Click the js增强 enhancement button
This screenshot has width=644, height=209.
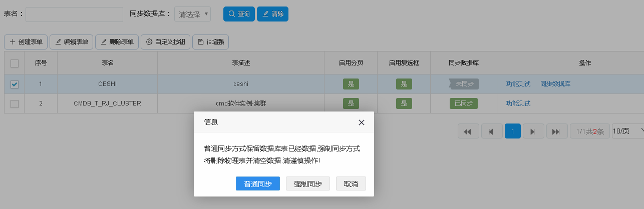[x=211, y=42]
